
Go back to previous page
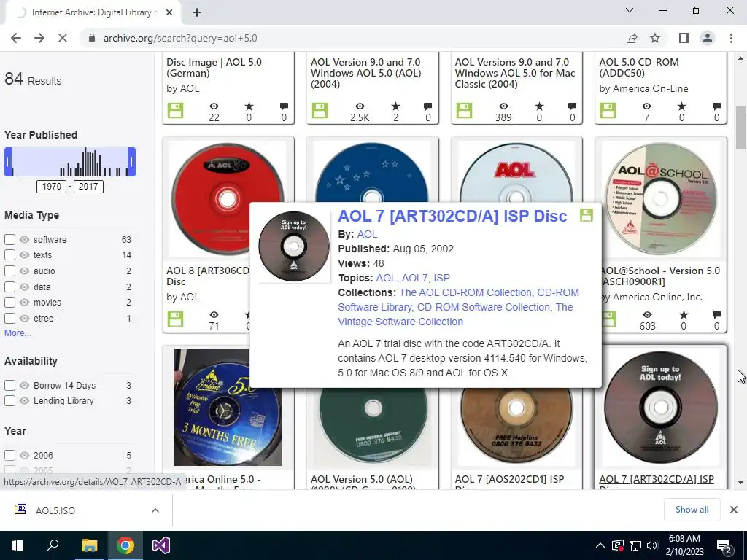pos(16,38)
